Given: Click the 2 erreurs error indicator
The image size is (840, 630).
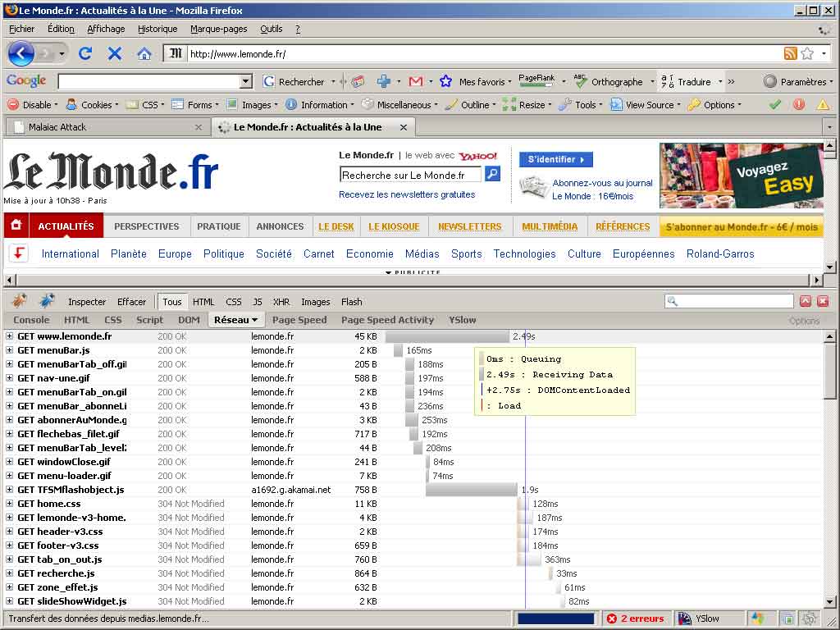Looking at the screenshot, I should [x=635, y=619].
